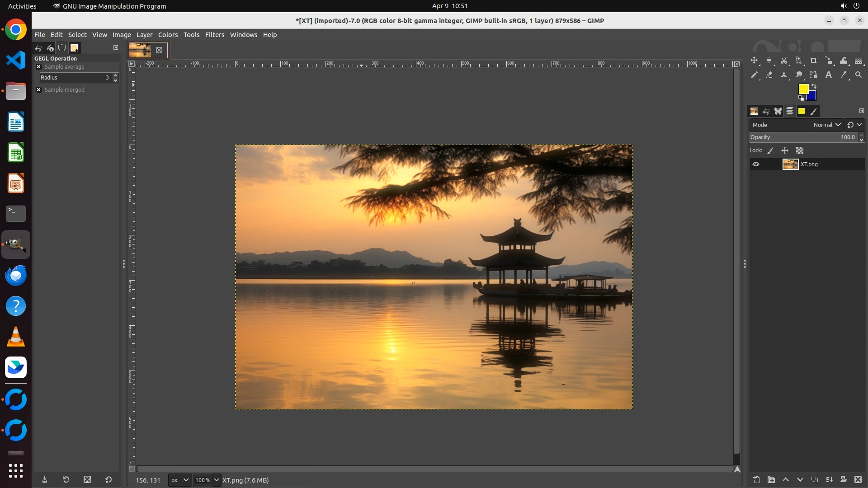Click the yellow foreground color swatch
Screen dimensions: 868x488
tap(803, 89)
